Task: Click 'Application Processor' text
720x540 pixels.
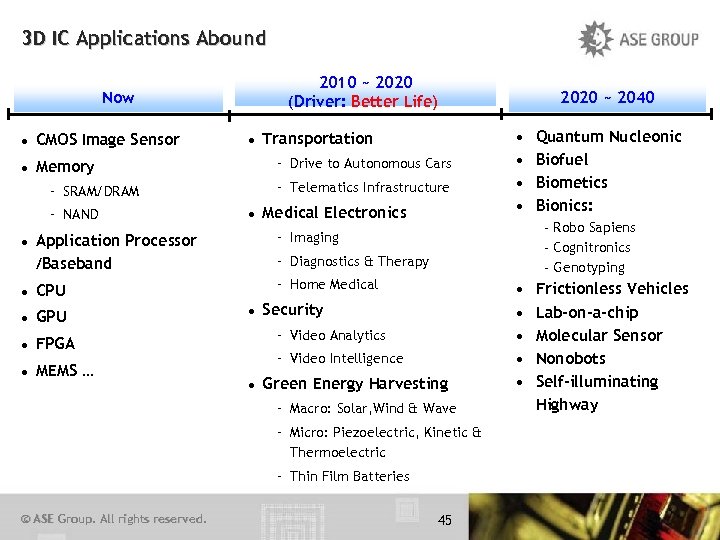Action: 116,241
